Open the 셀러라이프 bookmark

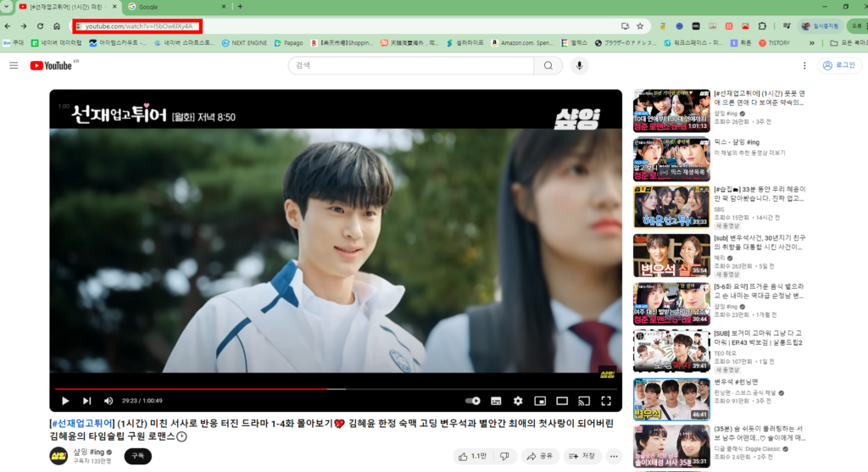click(465, 42)
